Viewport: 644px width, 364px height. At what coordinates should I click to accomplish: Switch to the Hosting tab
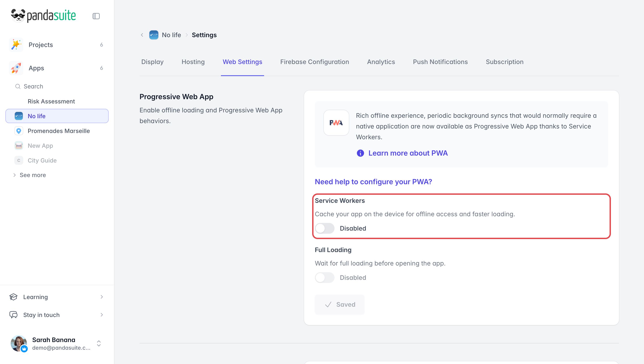[x=193, y=62]
